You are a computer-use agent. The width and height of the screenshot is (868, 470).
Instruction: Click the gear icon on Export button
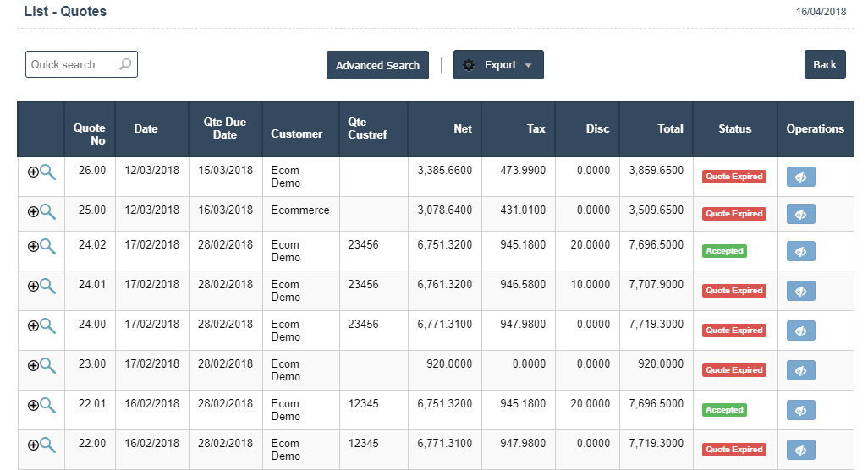[x=469, y=65]
